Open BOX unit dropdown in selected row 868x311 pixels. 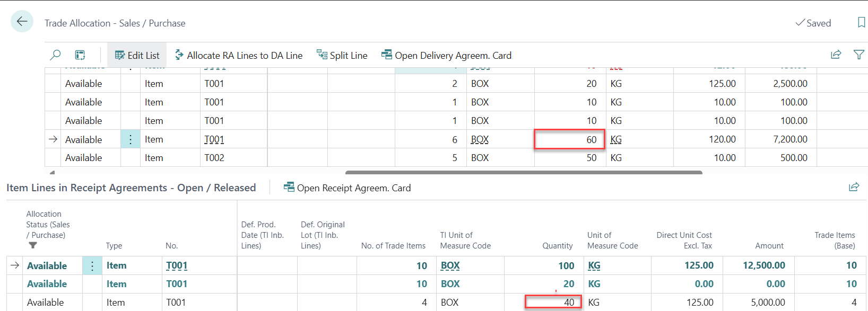(480, 139)
